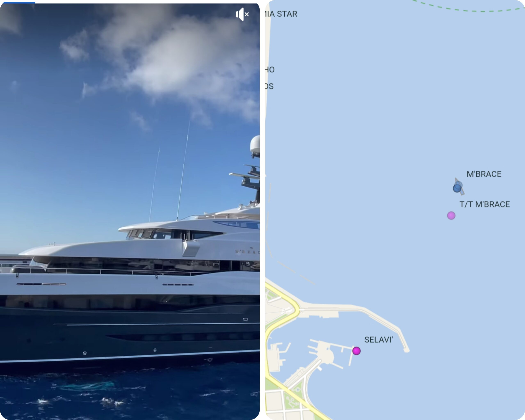This screenshot has width=525, height=420.
Task: Click the cut-off 'HO' map label
Action: (x=270, y=70)
